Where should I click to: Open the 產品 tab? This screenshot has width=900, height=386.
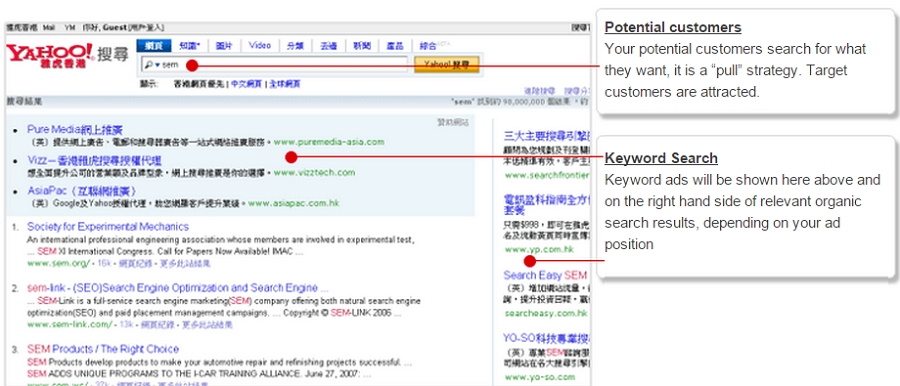tap(395, 46)
